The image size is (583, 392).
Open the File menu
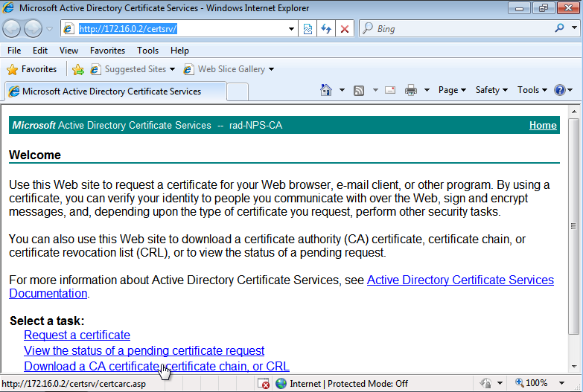(x=14, y=50)
